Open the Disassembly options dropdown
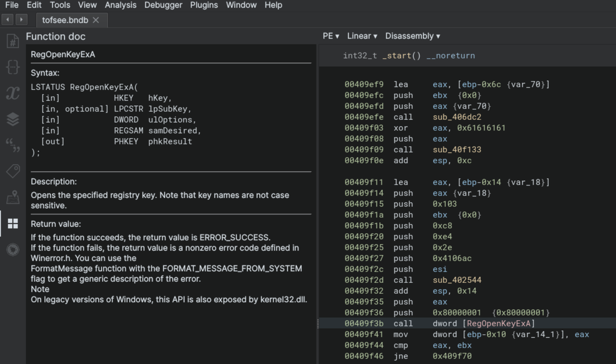 [412, 36]
